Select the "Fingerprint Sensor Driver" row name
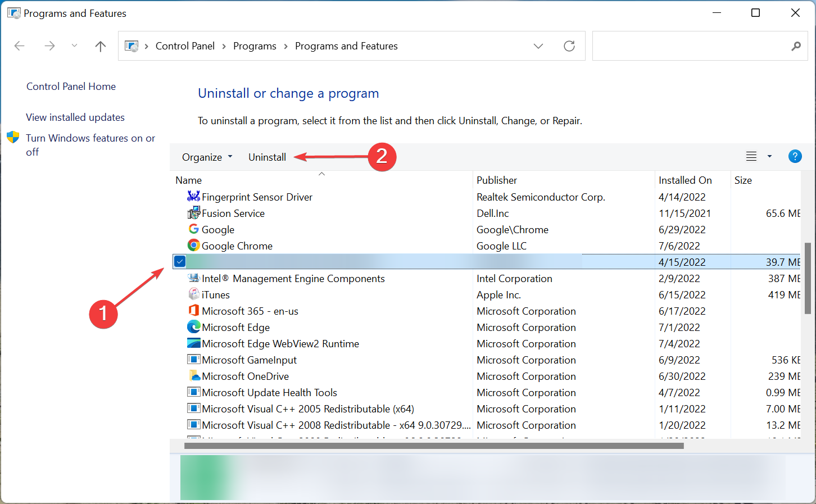This screenshot has width=816, height=504. click(257, 197)
